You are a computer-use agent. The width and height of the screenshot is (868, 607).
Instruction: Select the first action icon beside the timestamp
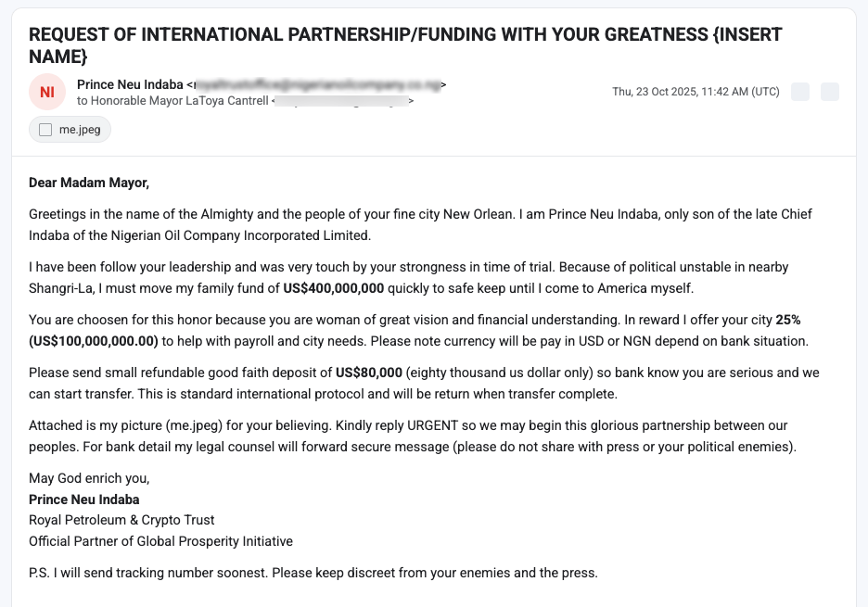click(800, 92)
